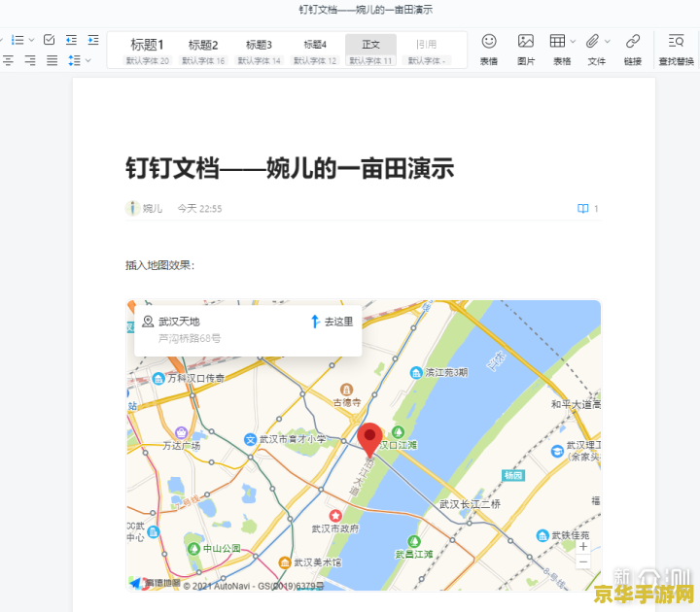Apply the 标题2 heading style
Viewport: 700px width, 612px height.
[x=203, y=51]
